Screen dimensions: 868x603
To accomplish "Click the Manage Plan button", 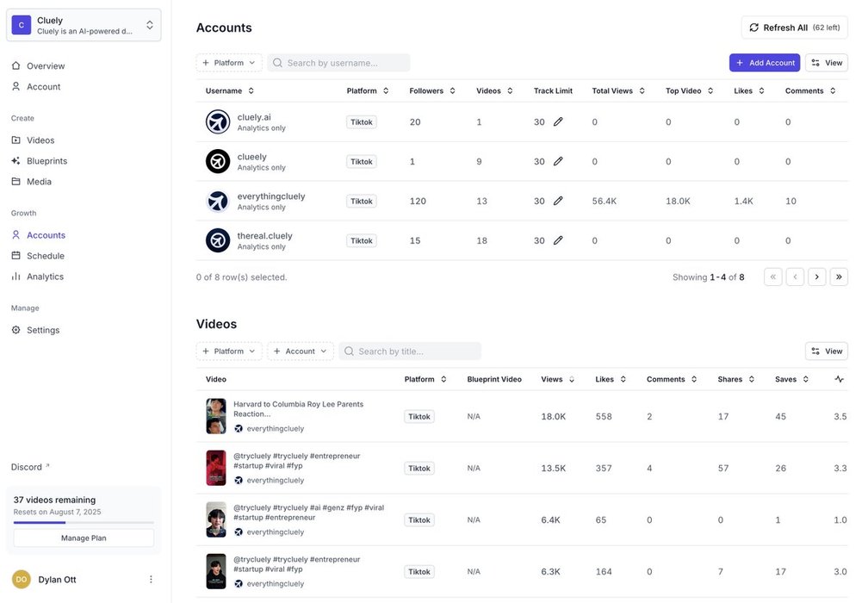I will 84,538.
